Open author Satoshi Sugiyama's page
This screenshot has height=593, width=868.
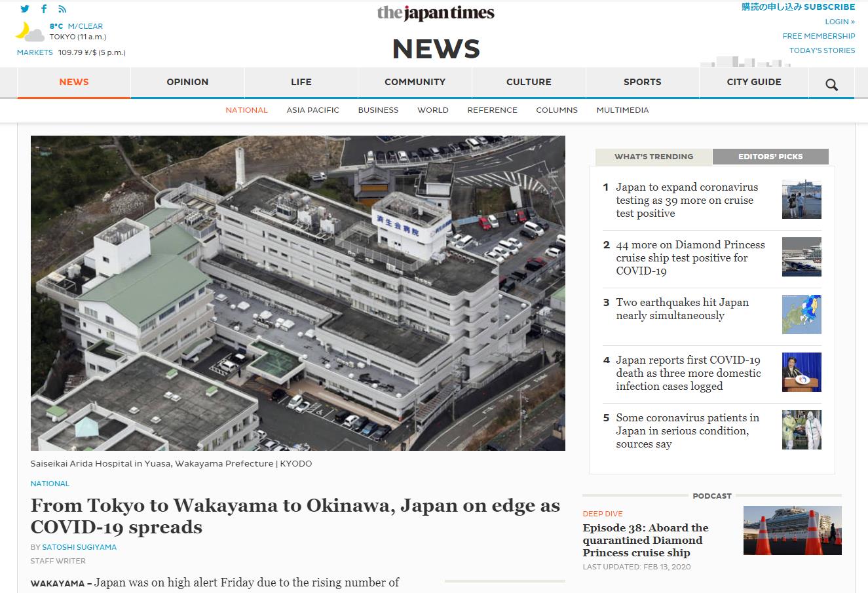pyautogui.click(x=79, y=547)
